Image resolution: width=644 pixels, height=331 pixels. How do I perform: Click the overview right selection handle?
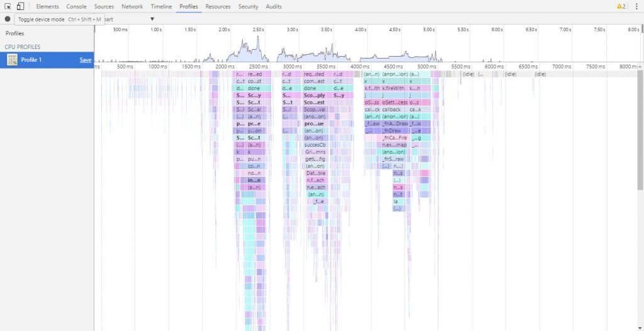pyautogui.click(x=642, y=29)
